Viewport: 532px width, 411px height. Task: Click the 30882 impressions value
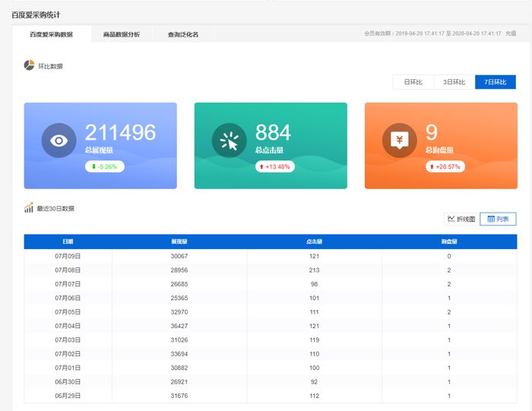pyautogui.click(x=179, y=368)
